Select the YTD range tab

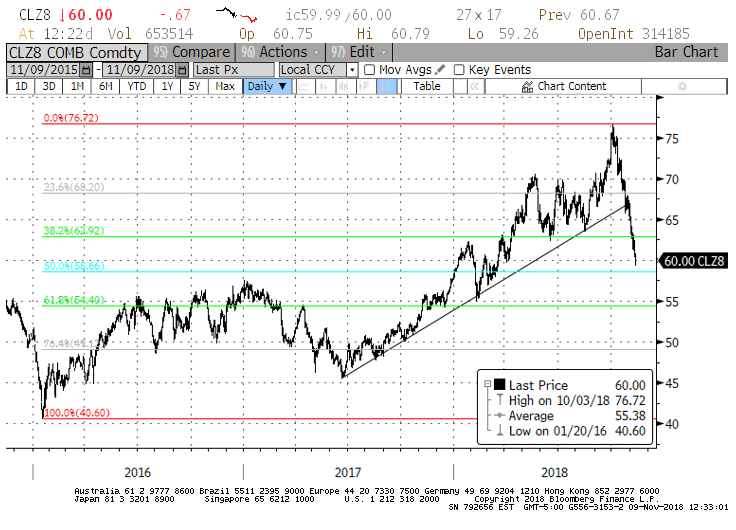[137, 87]
